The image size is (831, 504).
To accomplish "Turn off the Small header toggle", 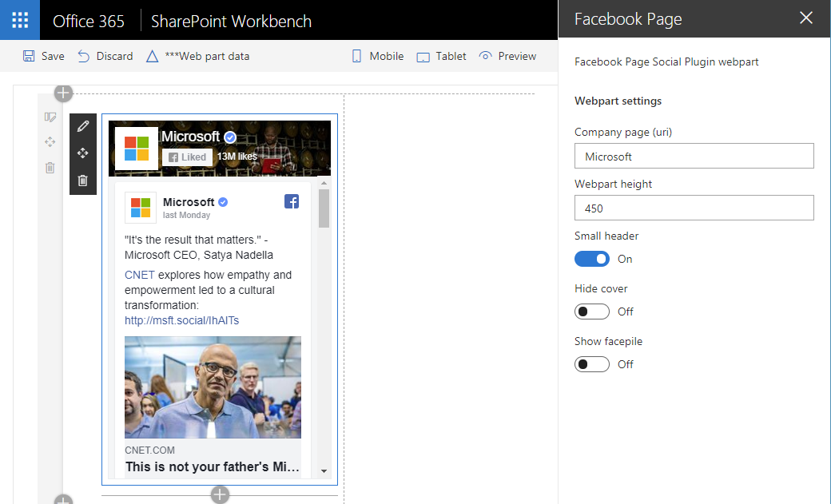I will point(592,259).
